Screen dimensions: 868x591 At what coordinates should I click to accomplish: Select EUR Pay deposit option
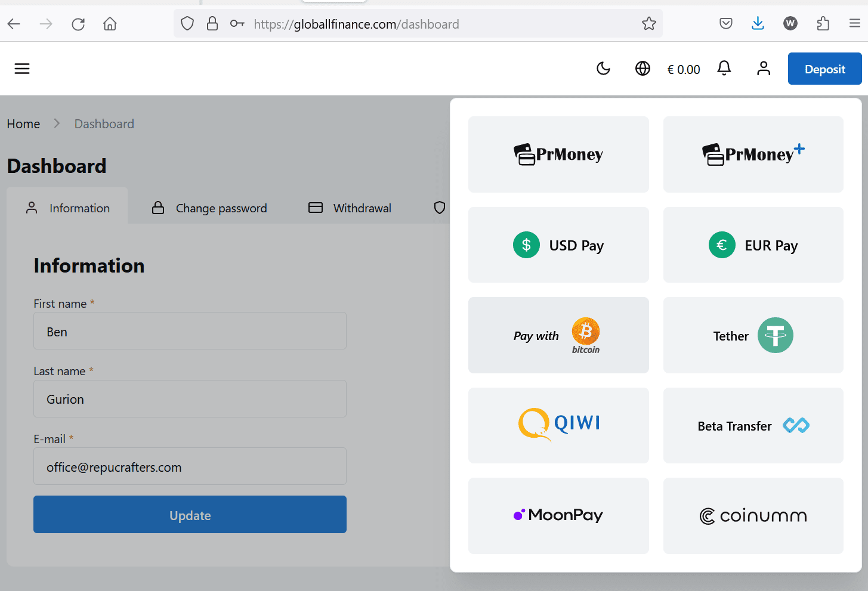click(753, 245)
